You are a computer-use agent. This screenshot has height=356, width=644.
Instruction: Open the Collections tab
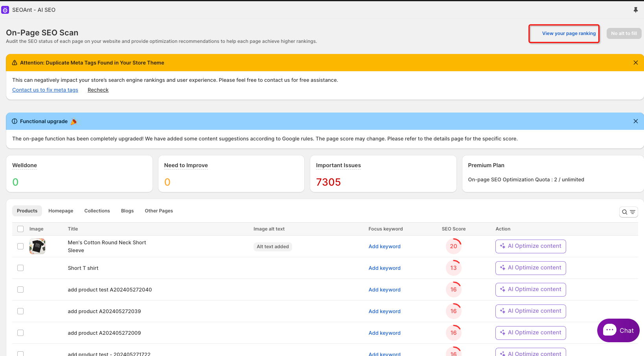(97, 211)
